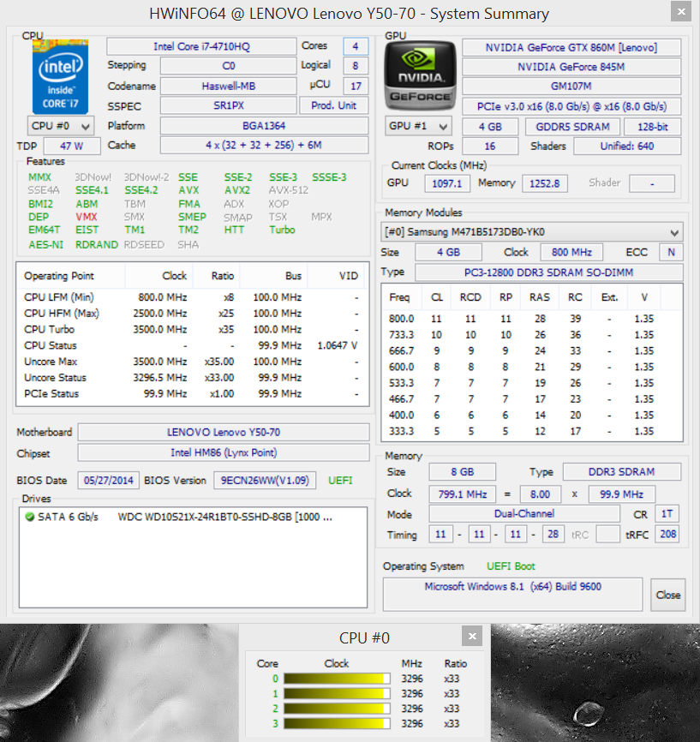Click the Freq column header
700x742 pixels.
(399, 297)
